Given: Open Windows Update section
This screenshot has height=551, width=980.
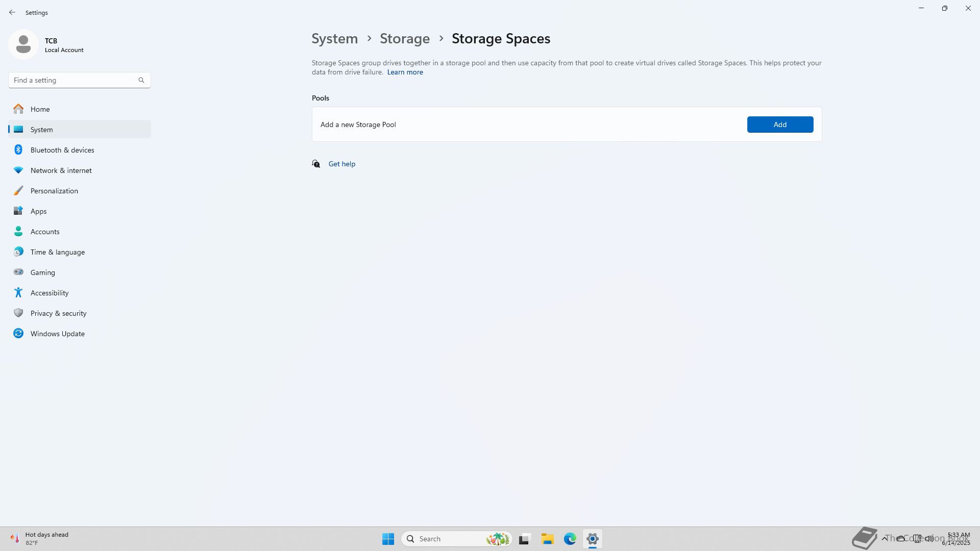Looking at the screenshot, I should [x=57, y=334].
